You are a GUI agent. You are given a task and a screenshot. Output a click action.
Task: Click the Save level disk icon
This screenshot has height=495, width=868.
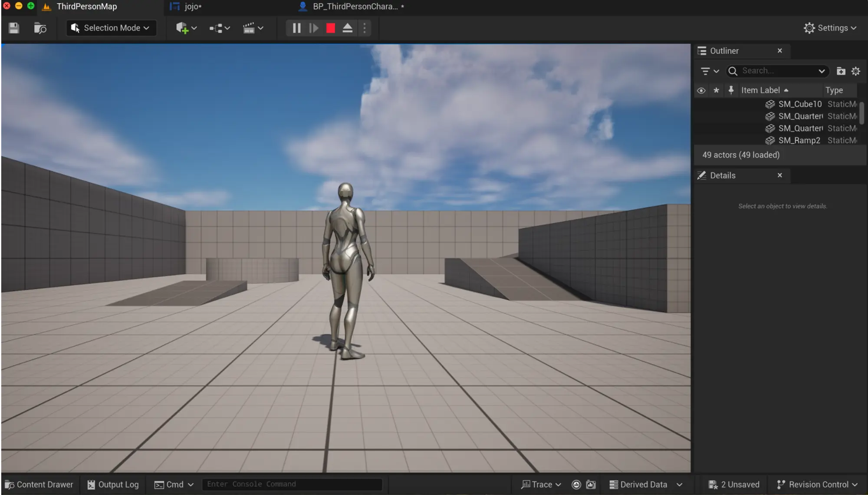pos(14,28)
